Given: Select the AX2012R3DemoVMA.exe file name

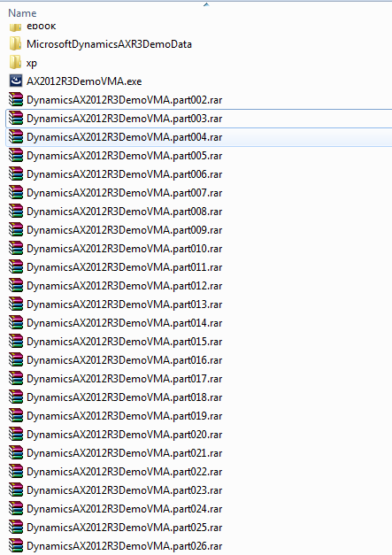Looking at the screenshot, I should [x=84, y=81].
